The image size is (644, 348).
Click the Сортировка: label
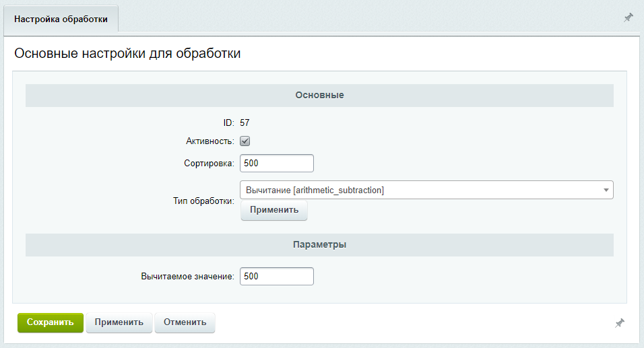[x=209, y=164]
